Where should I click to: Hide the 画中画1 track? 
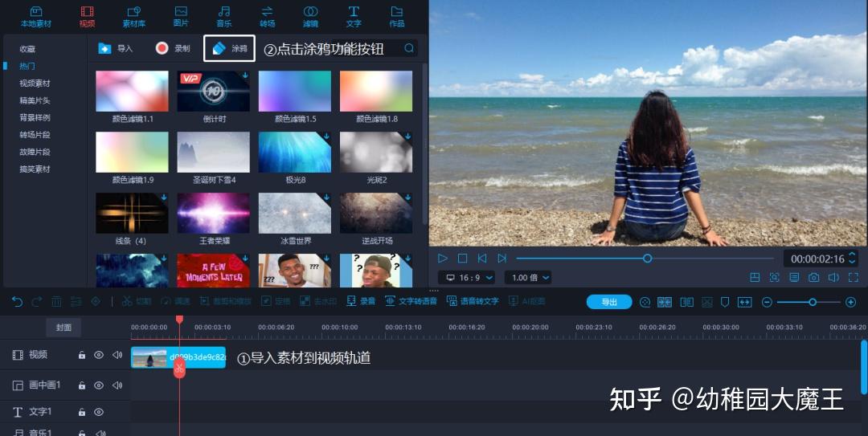coord(99,385)
